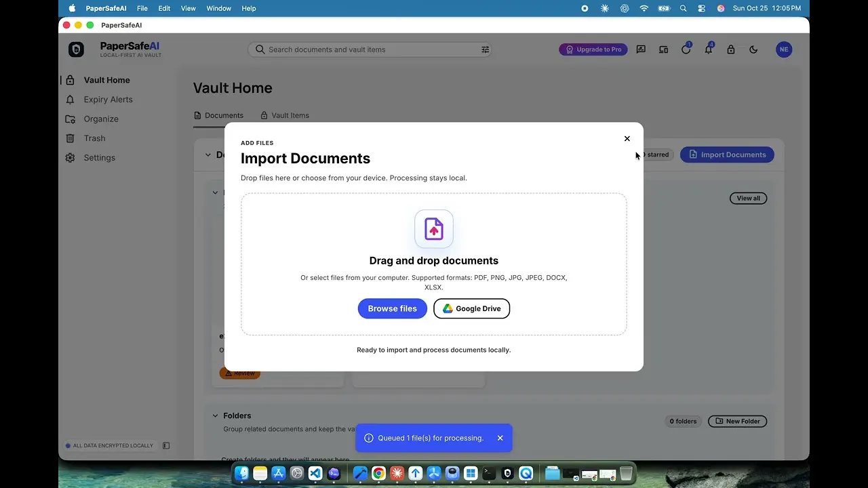Dismiss the Queued 1 file(s) notification

pyautogui.click(x=500, y=438)
